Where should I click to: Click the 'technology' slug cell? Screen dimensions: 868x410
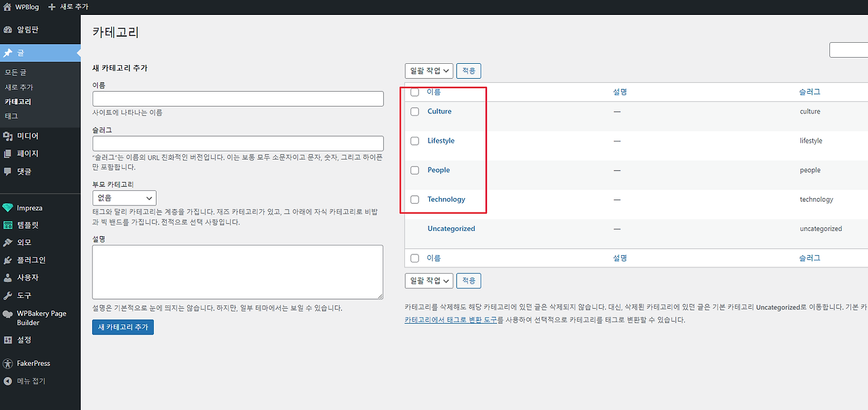pos(816,200)
